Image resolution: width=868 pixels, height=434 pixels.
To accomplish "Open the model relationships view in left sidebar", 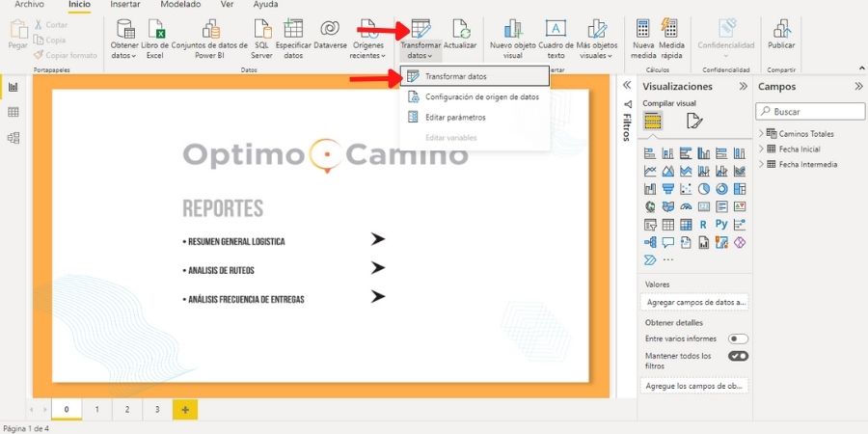I will [14, 138].
